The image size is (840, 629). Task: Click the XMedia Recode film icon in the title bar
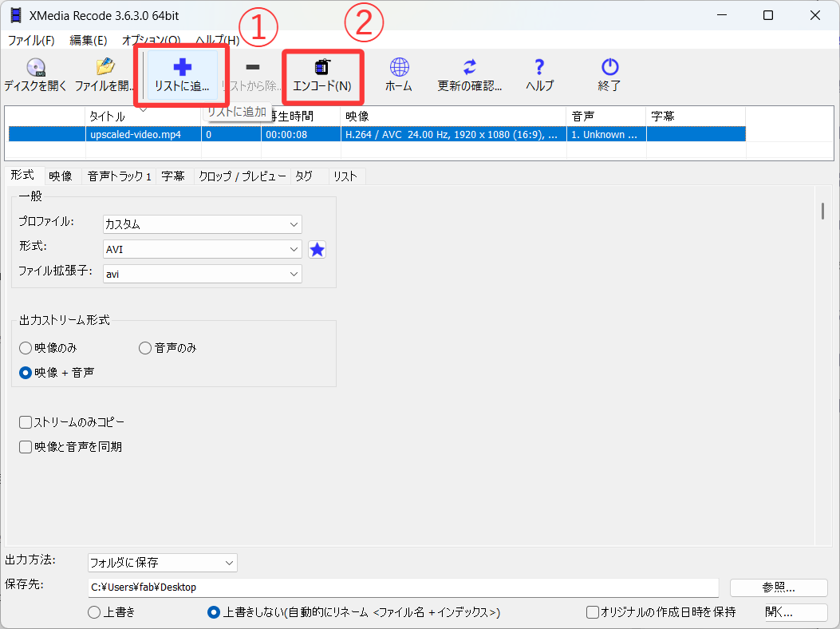(16, 15)
